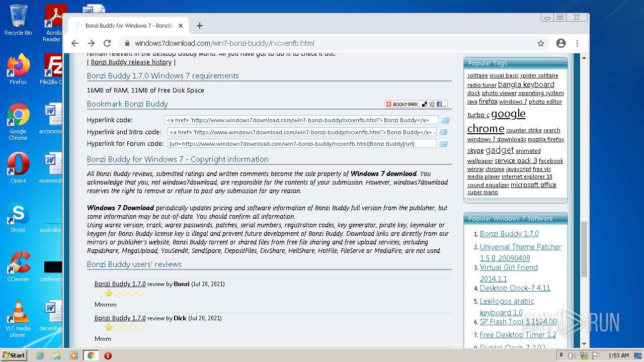Open File Explorer from the taskbar
Screen dimensions: 644x362
(x=57, y=355)
